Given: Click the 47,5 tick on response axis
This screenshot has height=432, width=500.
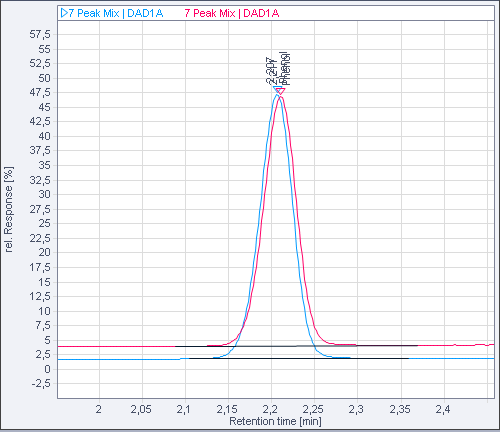Looking at the screenshot, I should click(x=40, y=92).
